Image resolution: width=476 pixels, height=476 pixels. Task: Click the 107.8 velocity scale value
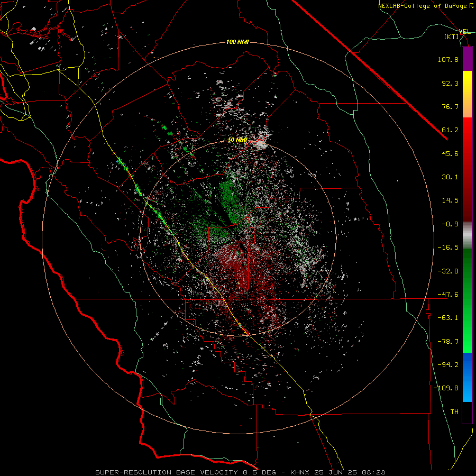448,59
